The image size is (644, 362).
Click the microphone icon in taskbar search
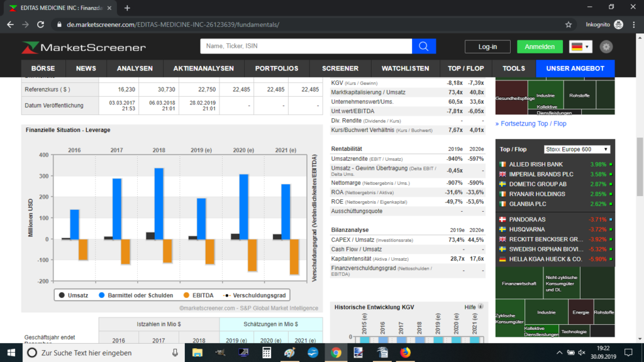[x=175, y=353]
